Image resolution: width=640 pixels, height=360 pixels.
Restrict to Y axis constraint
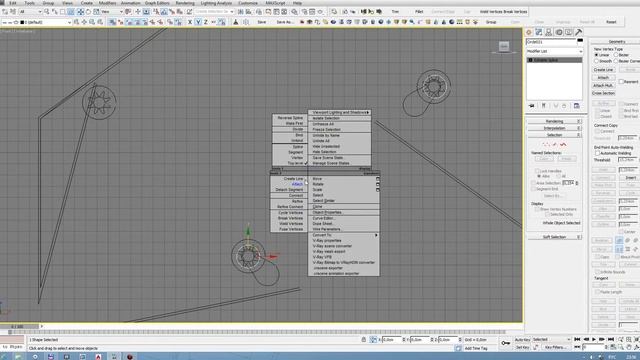click(x=198, y=22)
